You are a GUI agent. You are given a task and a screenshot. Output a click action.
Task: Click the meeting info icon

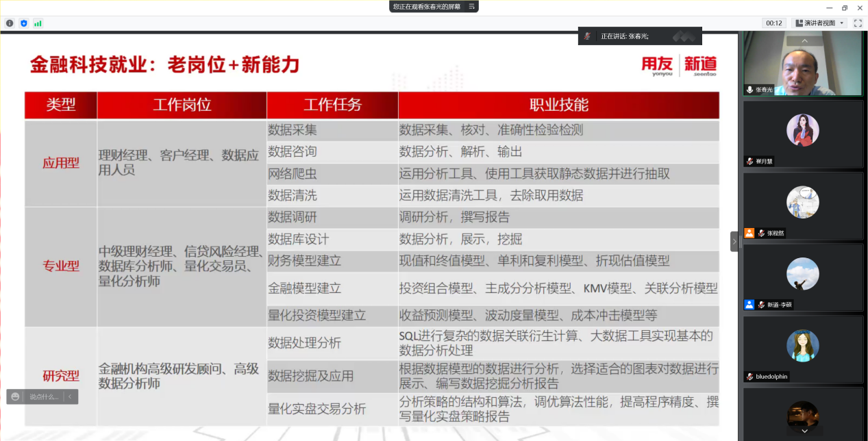pyautogui.click(x=10, y=23)
